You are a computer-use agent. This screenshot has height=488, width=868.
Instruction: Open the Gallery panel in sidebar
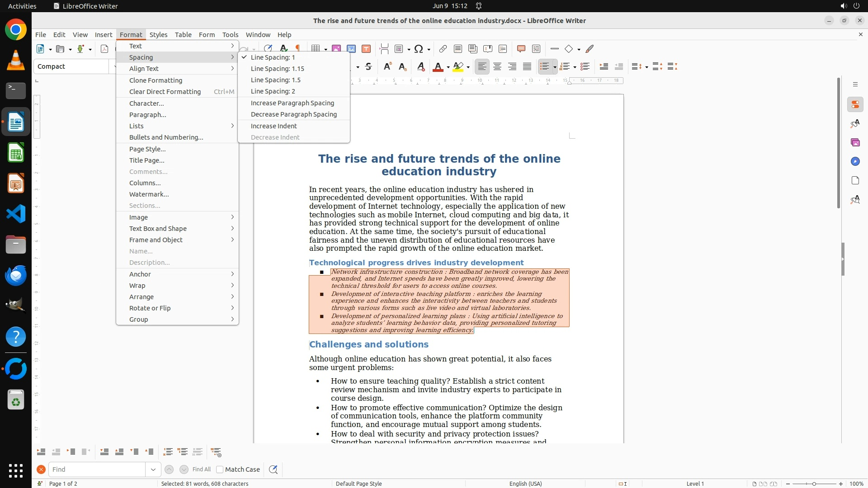[x=855, y=142]
